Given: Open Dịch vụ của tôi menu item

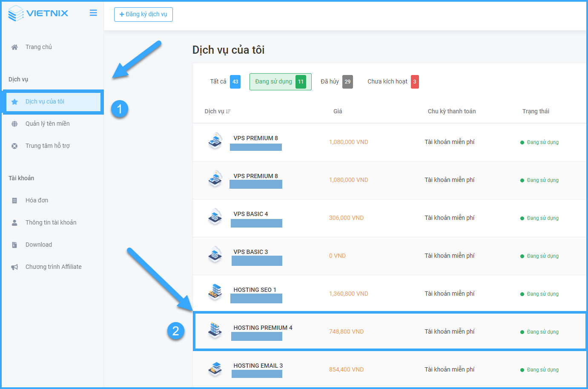Looking at the screenshot, I should pos(53,102).
